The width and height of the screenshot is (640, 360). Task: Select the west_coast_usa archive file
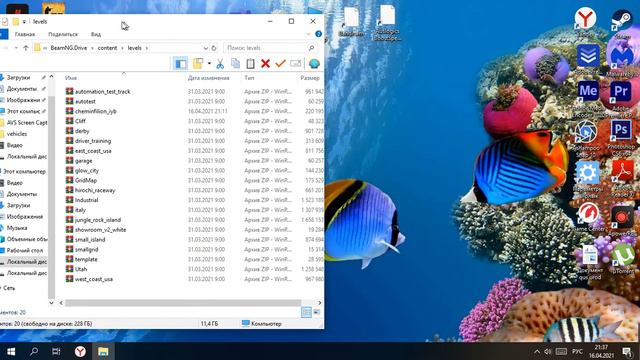click(x=94, y=279)
